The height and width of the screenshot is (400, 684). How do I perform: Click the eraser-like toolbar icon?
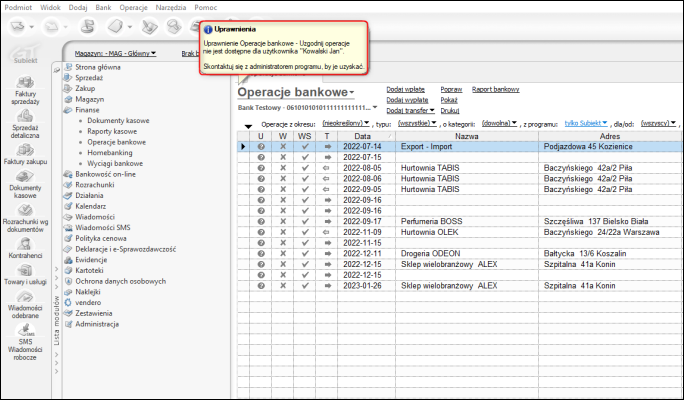coord(116,26)
